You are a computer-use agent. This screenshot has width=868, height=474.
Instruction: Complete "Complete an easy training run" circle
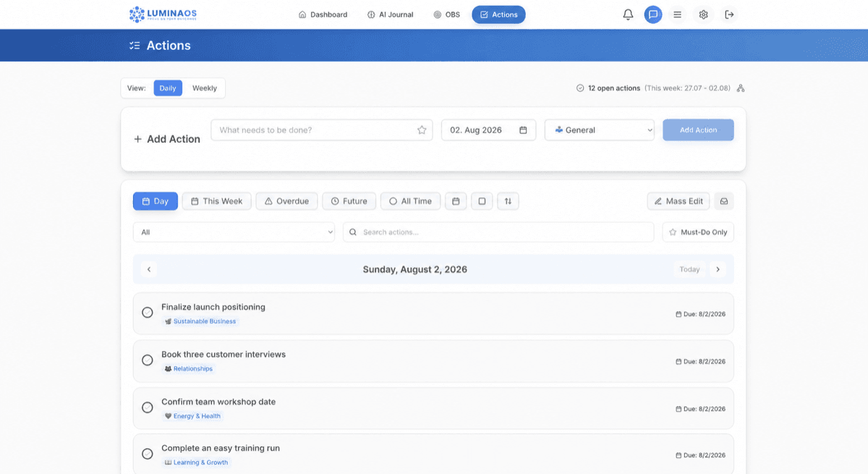pos(148,454)
